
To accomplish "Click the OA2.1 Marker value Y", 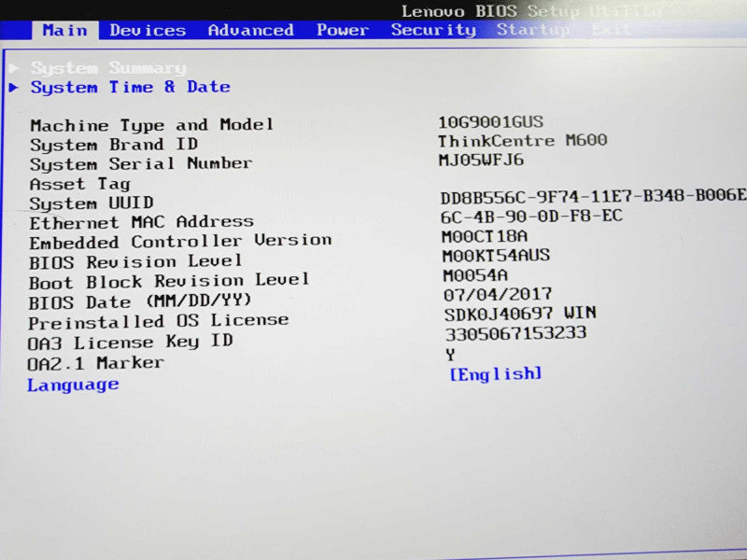I will pyautogui.click(x=451, y=355).
